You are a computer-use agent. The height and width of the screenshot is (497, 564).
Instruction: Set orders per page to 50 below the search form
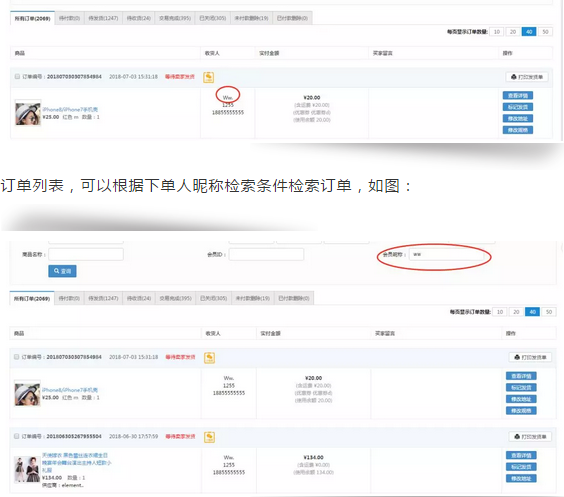(x=549, y=312)
